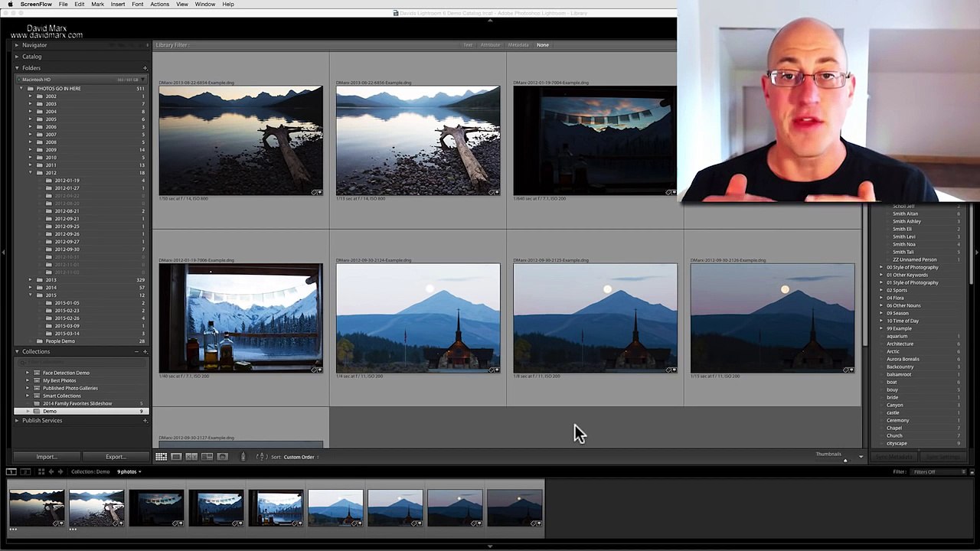The width and height of the screenshot is (980, 551).
Task: Switch to Loupe view icon
Action: pyautogui.click(x=176, y=457)
